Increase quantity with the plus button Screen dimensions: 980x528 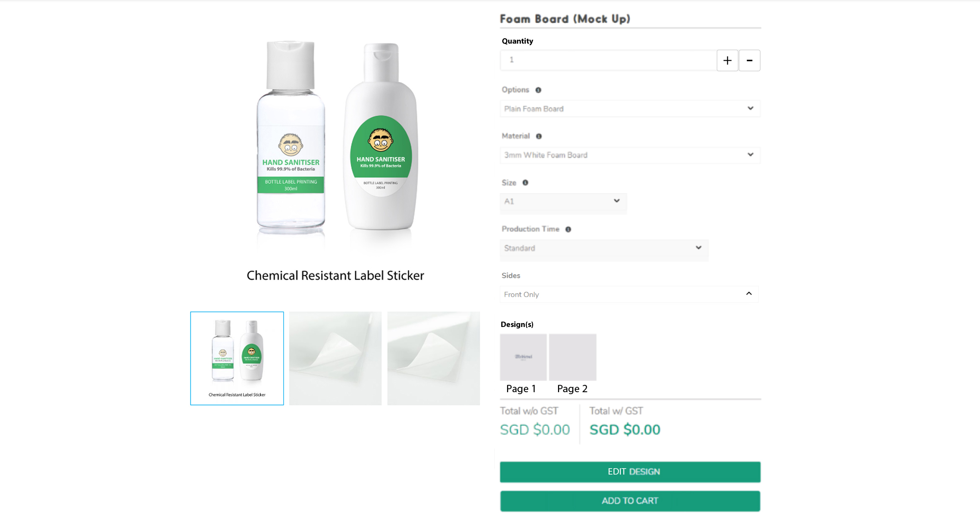tap(727, 60)
